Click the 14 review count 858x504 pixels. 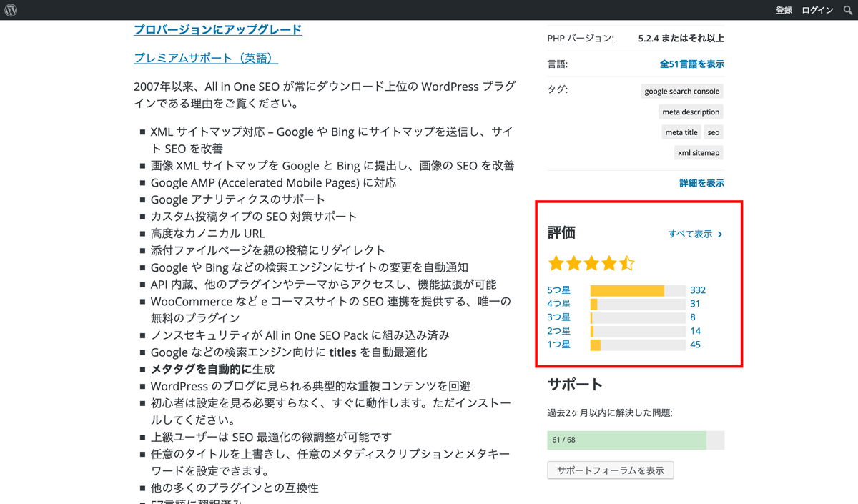point(696,330)
